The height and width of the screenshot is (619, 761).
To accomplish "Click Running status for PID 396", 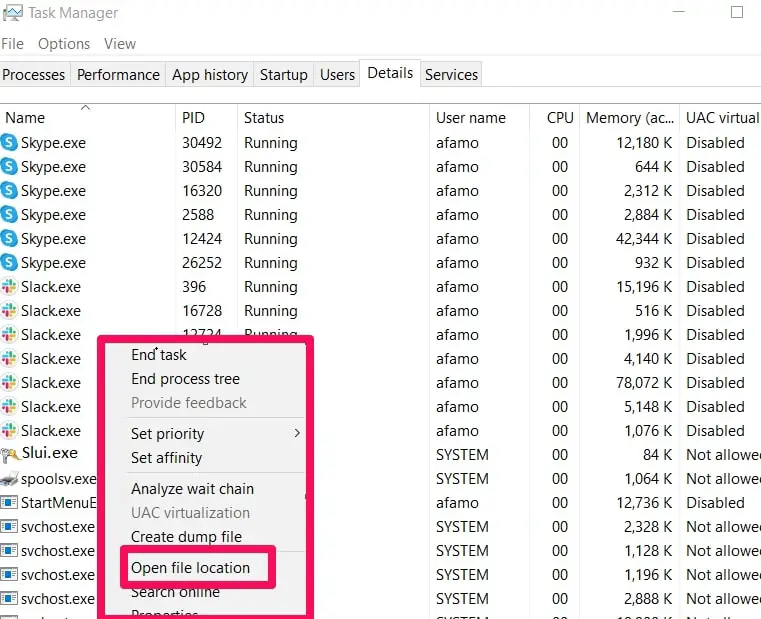I will [271, 287].
